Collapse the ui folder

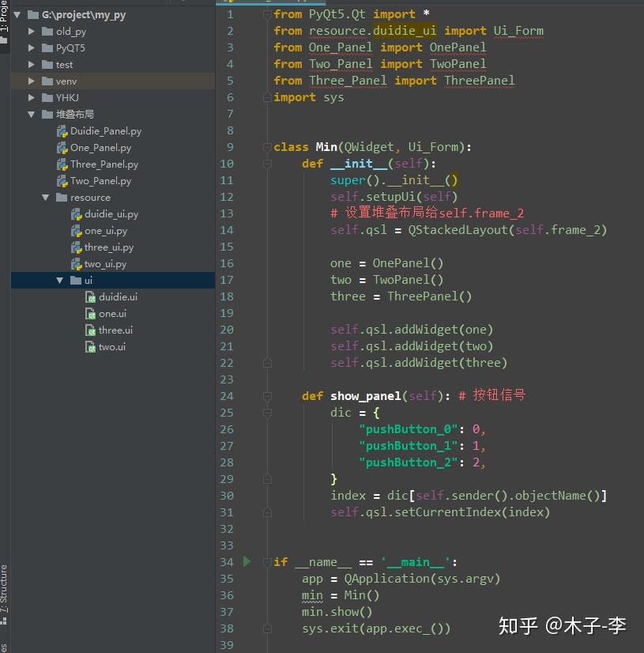[60, 280]
